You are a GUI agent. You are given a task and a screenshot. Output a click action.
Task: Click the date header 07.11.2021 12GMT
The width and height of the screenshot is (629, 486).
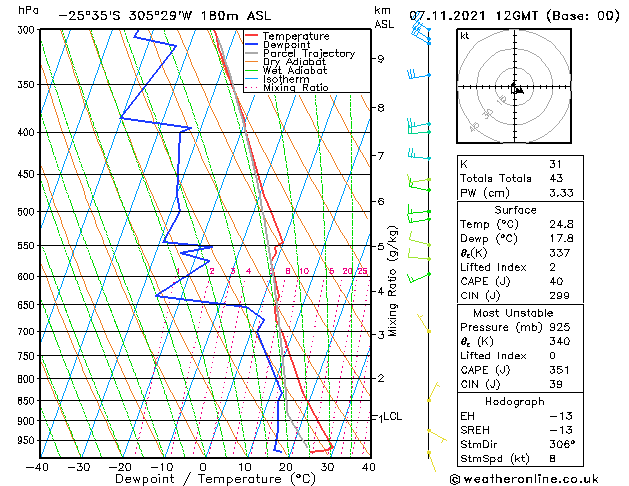click(473, 16)
